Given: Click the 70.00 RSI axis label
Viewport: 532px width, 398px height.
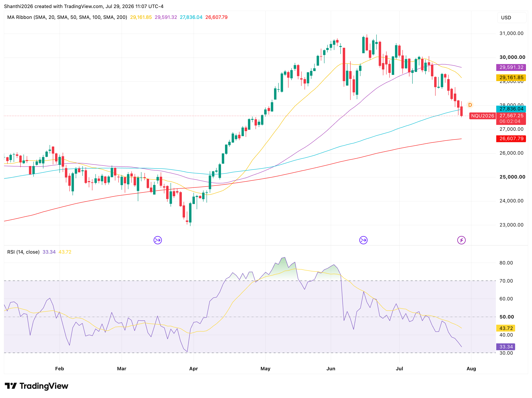Looking at the screenshot, I should tap(506, 281).
